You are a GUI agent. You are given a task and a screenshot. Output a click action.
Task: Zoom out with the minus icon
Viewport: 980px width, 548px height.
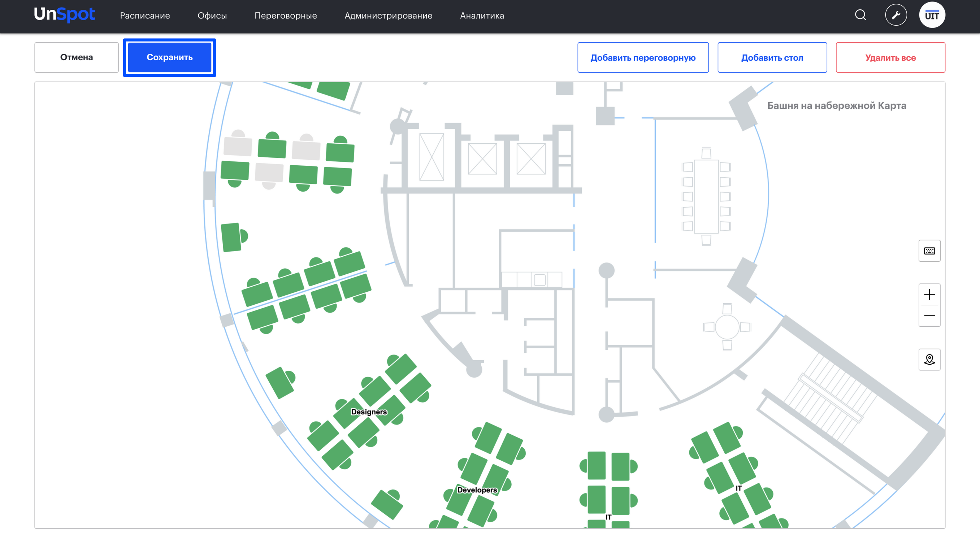click(929, 316)
